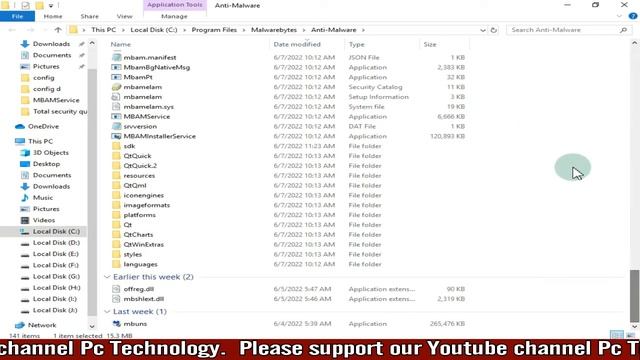
Task: Select the resources folder icon
Action: pyautogui.click(x=116, y=176)
